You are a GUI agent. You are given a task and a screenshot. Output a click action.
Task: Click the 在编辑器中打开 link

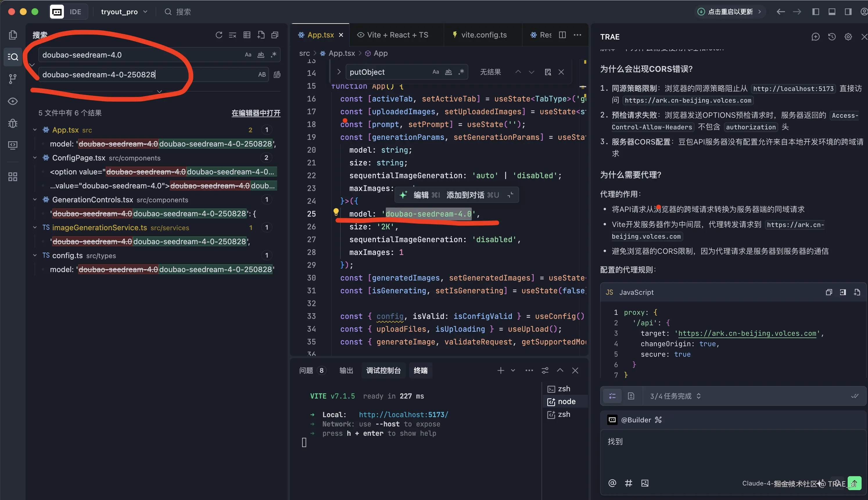coord(256,113)
